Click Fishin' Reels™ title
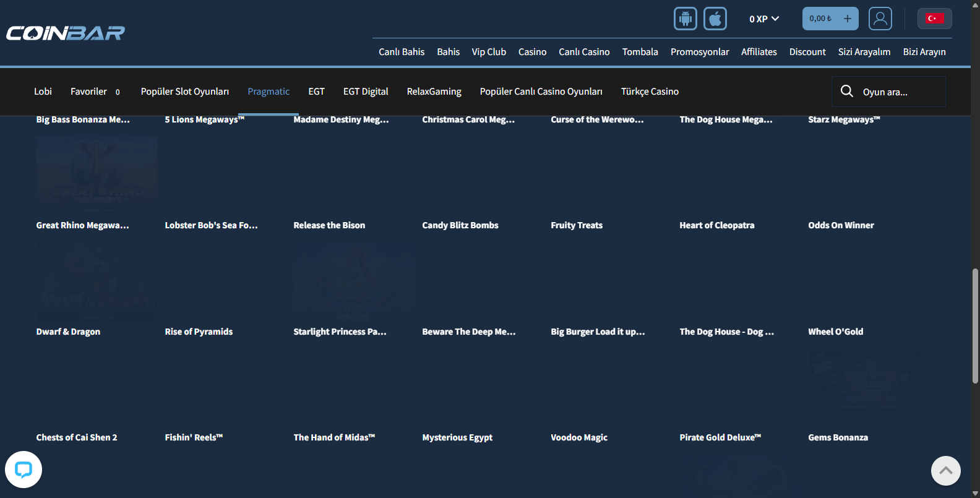 pyautogui.click(x=194, y=437)
